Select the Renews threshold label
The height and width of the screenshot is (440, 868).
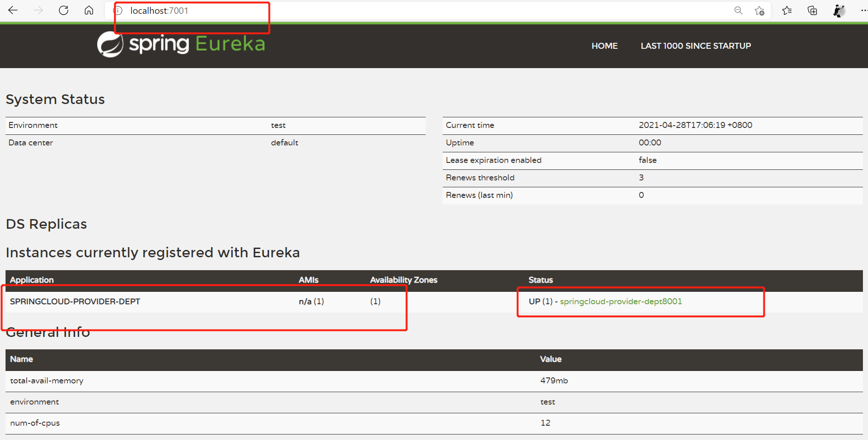coord(480,178)
